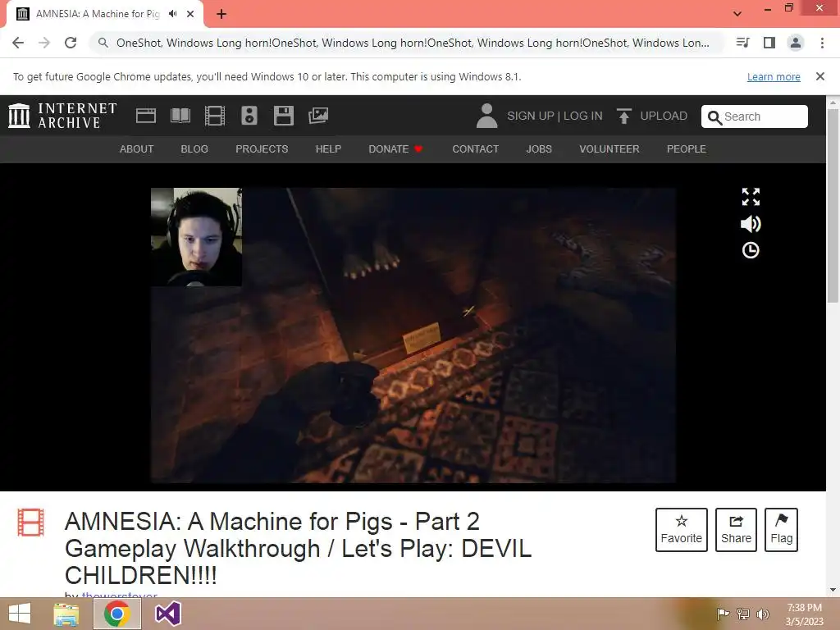Open Chrome tab search dropdown arrow
This screenshot has width=840, height=630.
[x=737, y=14]
